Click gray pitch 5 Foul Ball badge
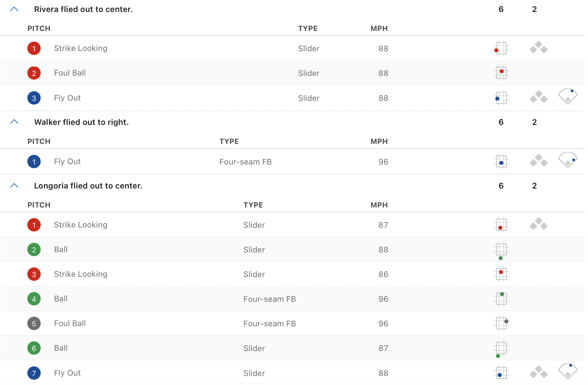This screenshot has width=588, height=385. (x=34, y=323)
